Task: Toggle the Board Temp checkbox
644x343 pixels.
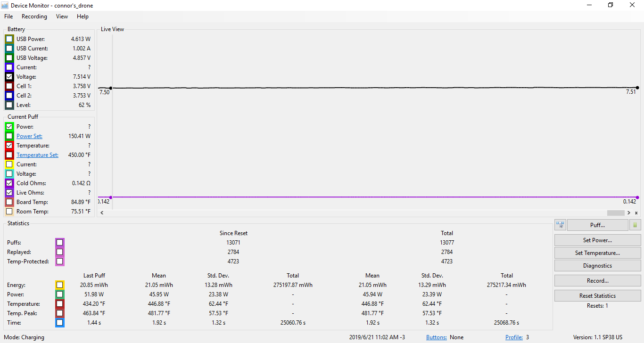Action: pos(9,202)
